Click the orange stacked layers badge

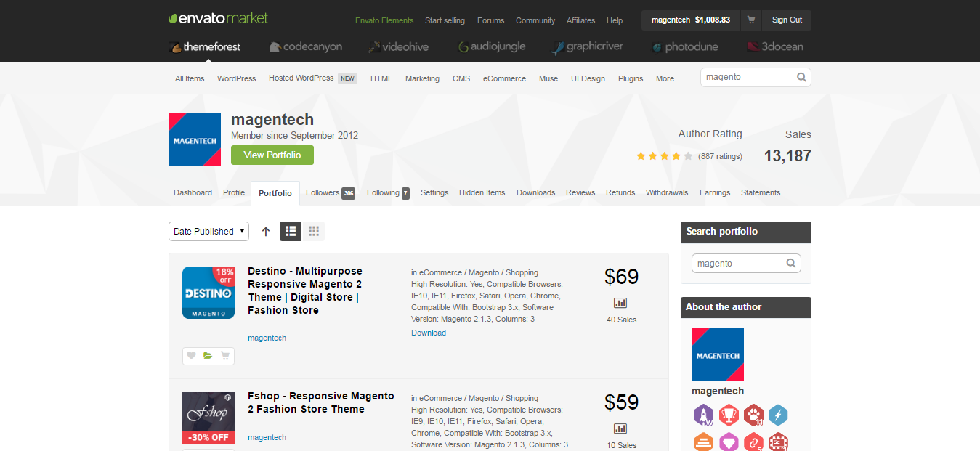(x=703, y=442)
